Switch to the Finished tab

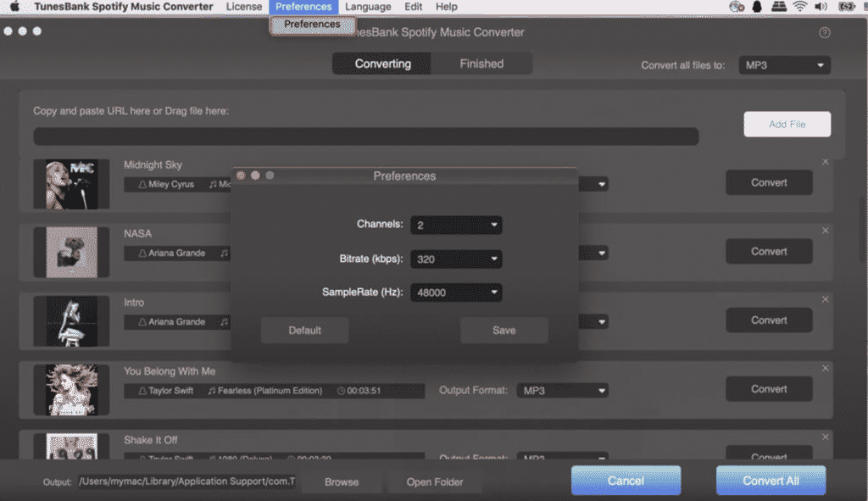[x=481, y=64]
